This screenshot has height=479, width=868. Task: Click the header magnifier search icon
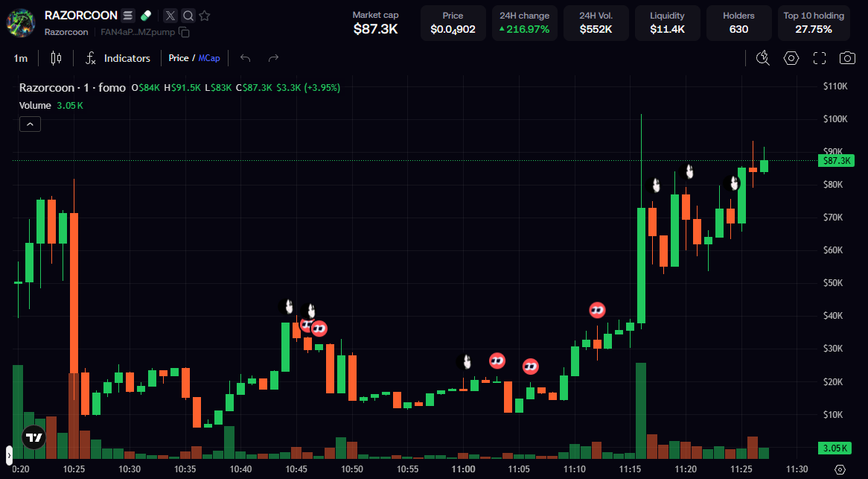[188, 16]
